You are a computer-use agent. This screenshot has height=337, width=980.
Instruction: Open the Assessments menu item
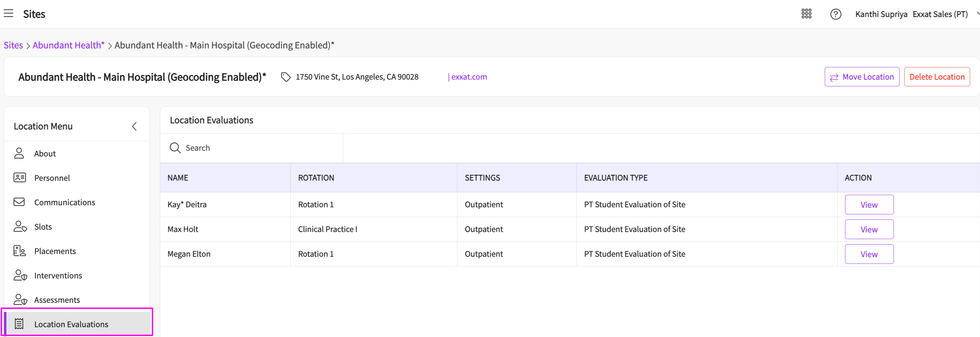point(77,299)
